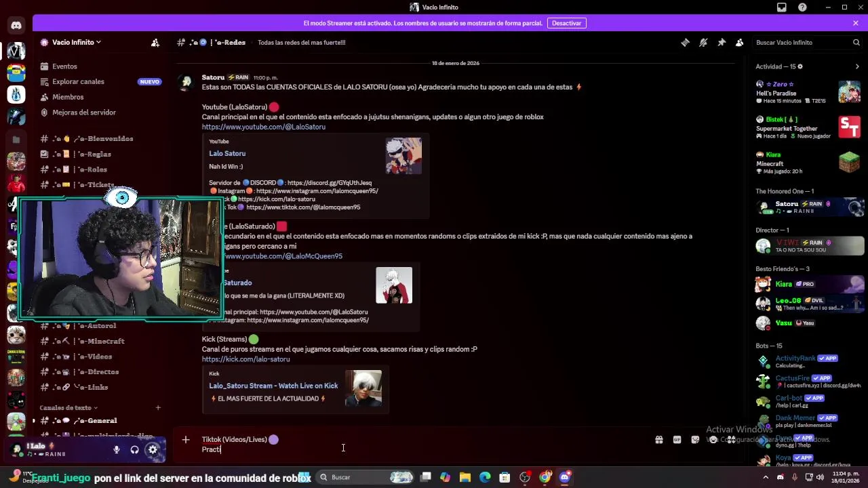The height and width of the screenshot is (488, 868).
Task: Click the message text input area
Action: pyautogui.click(x=420, y=444)
